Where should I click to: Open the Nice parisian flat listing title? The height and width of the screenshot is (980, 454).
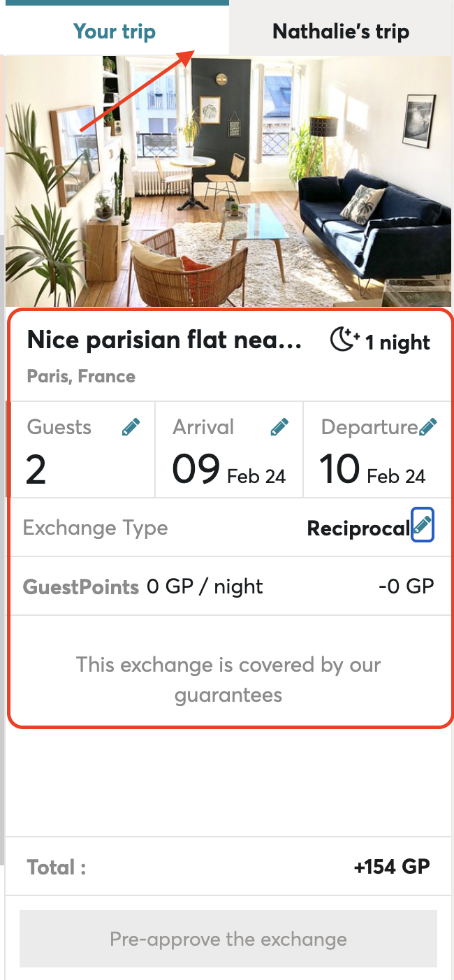click(x=165, y=340)
